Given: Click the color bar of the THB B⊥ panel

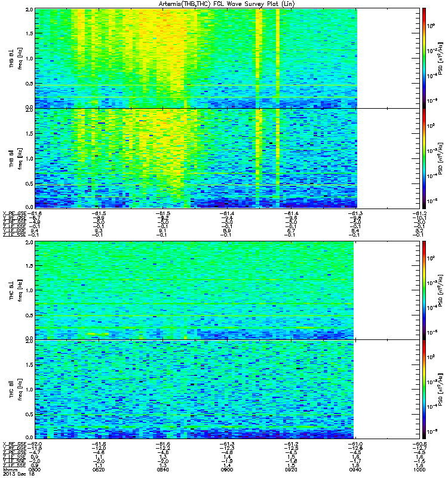Looking at the screenshot, I should 424,58.
